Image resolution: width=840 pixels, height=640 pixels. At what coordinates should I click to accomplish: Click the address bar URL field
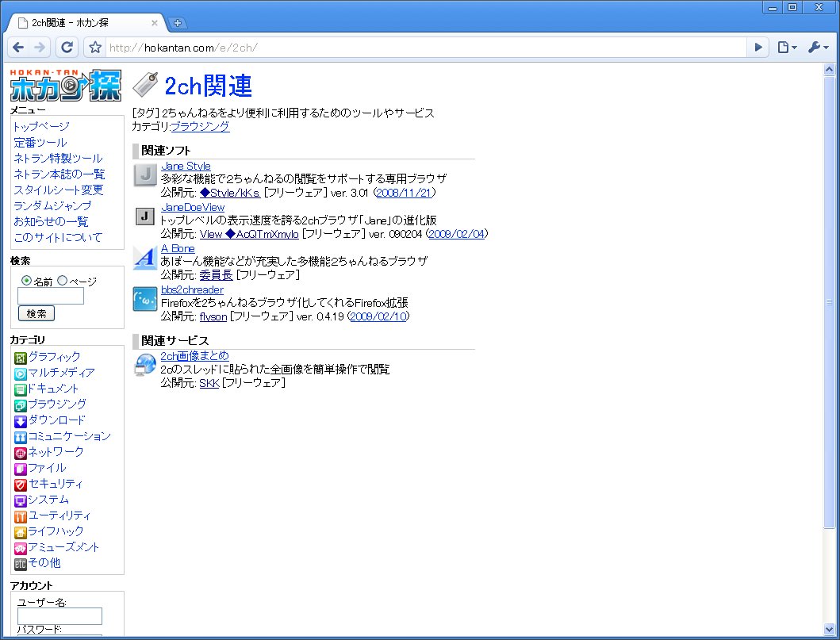[426, 48]
